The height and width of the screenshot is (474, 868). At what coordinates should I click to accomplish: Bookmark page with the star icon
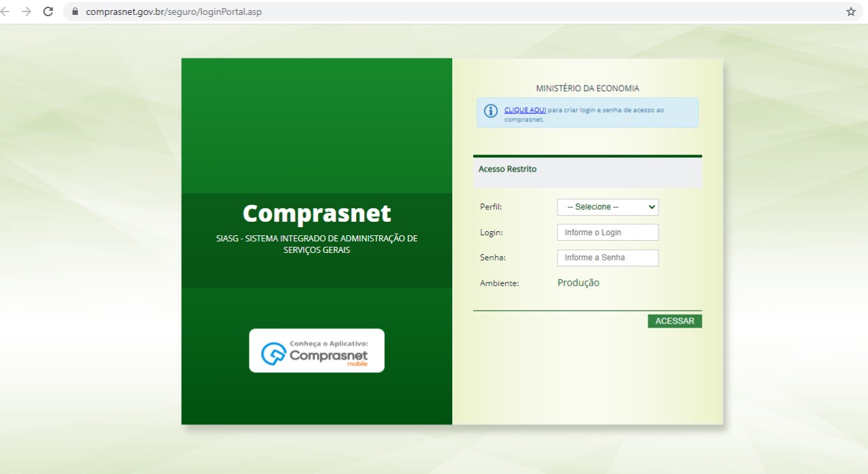coord(851,12)
